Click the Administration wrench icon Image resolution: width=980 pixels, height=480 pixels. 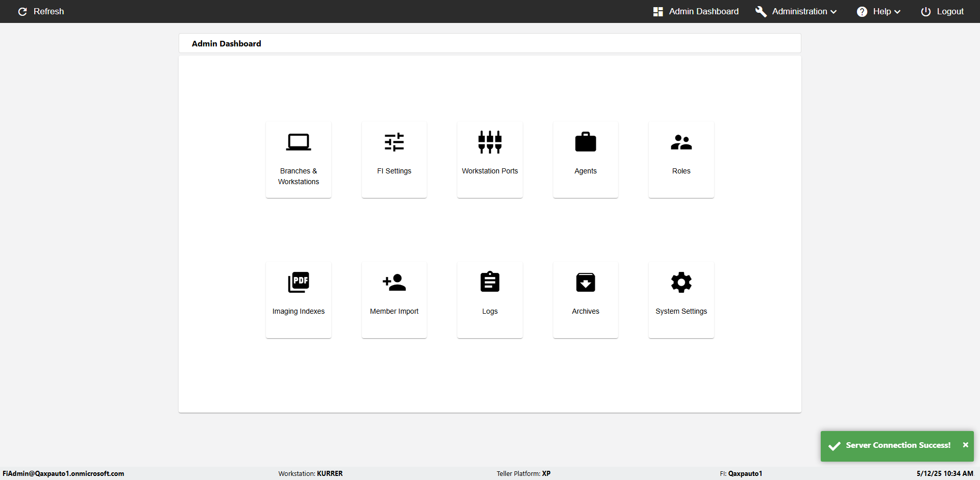pos(761,12)
